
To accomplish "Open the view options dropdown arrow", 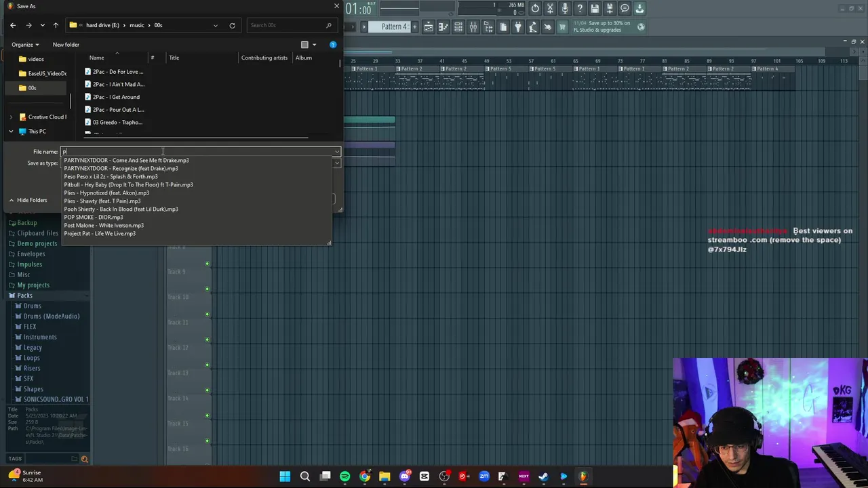I will [x=314, y=45].
